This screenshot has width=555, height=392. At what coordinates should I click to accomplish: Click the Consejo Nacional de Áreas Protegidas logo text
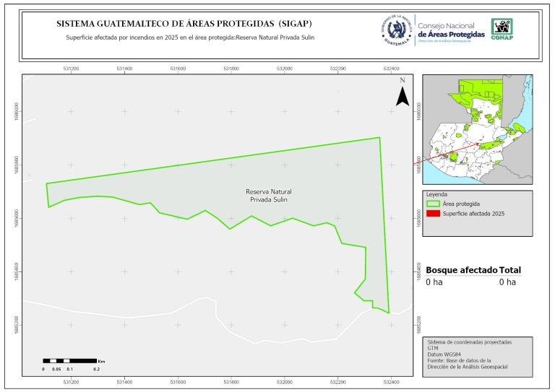pos(452,30)
